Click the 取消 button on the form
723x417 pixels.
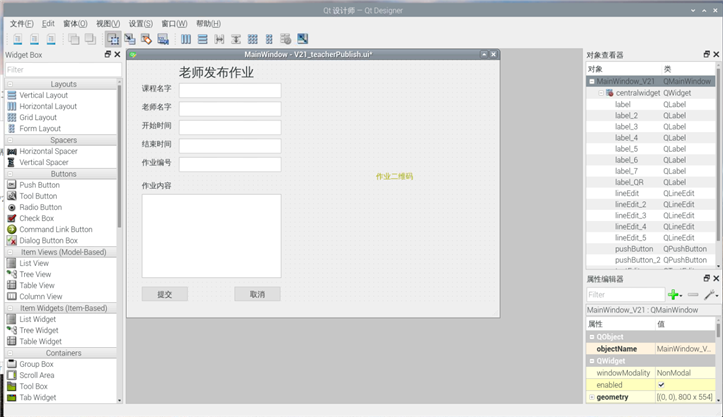coord(257,294)
